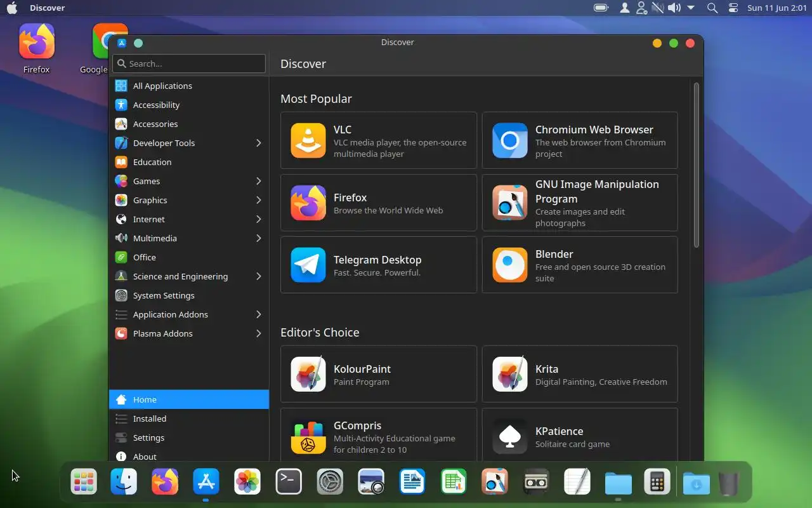This screenshot has height=508, width=812.
Task: Select All Applications in the sidebar
Action: point(189,86)
